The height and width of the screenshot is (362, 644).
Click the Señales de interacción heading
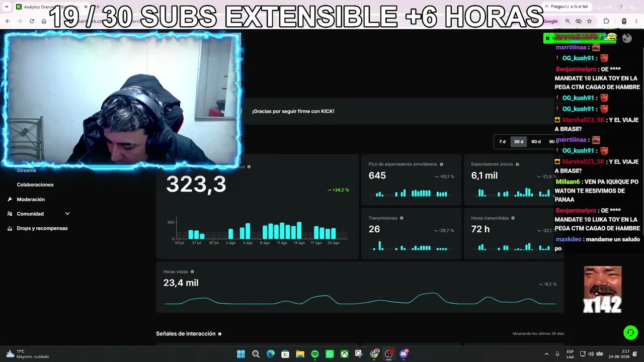tap(186, 334)
